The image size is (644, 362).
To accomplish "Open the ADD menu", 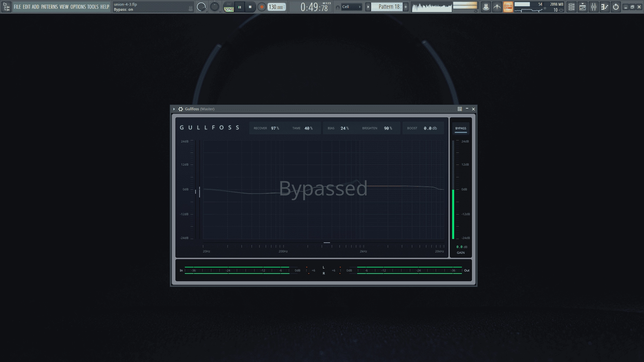I will (36, 7).
